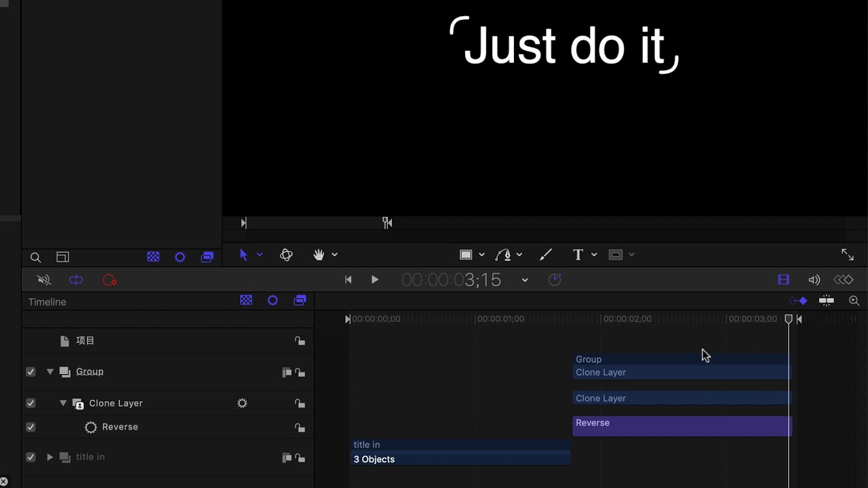Select the 3 Objects timeline bar
Viewport: 868px width, 488px height.
pos(460,459)
